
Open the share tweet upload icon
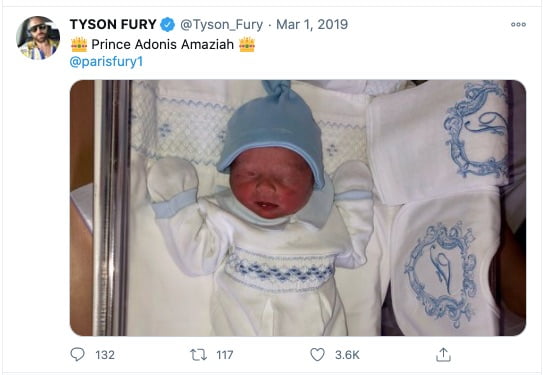point(443,355)
